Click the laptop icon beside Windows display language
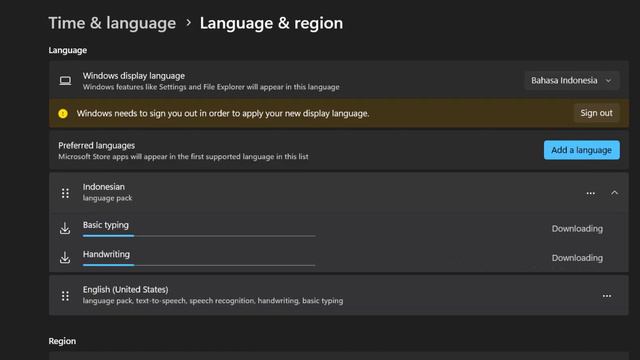This screenshot has width=640, height=360. tap(65, 80)
